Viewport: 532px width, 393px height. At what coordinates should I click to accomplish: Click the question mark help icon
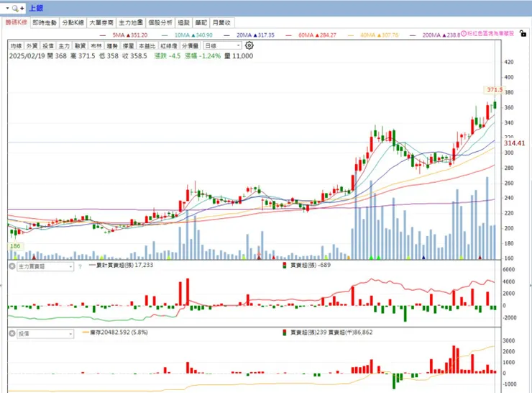(80, 266)
